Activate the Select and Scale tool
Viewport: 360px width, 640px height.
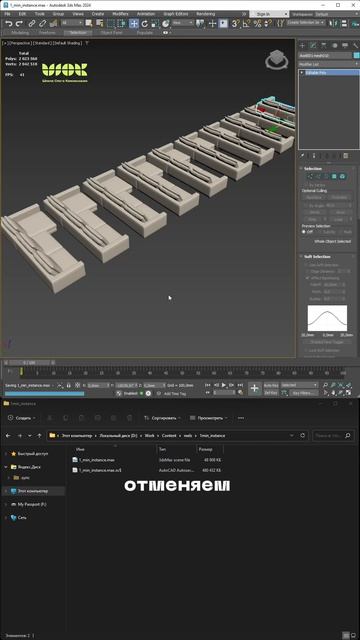tap(155, 24)
